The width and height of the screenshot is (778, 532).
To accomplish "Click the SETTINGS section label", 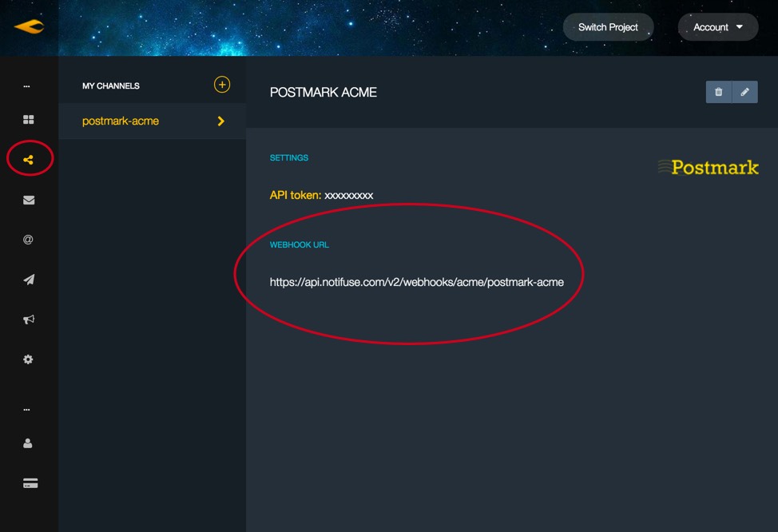I will click(x=289, y=158).
